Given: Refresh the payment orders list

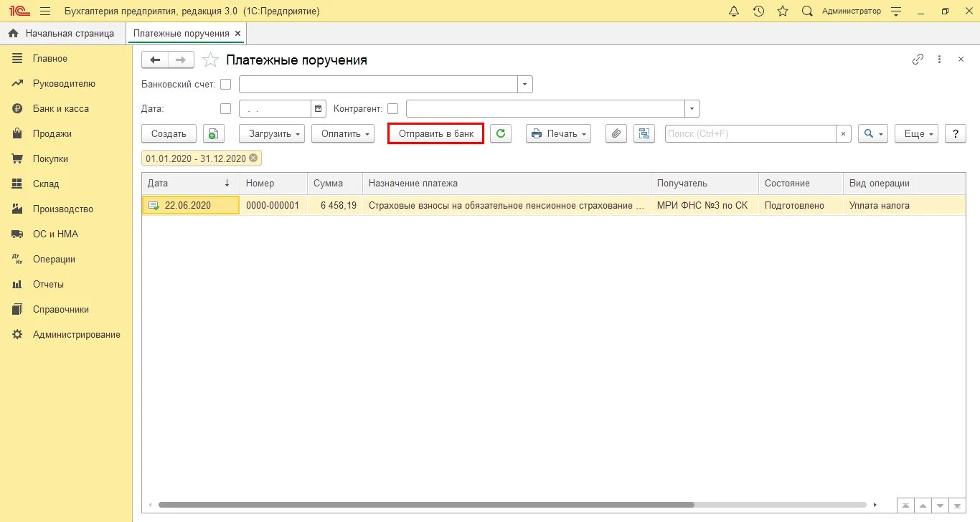Looking at the screenshot, I should [501, 133].
